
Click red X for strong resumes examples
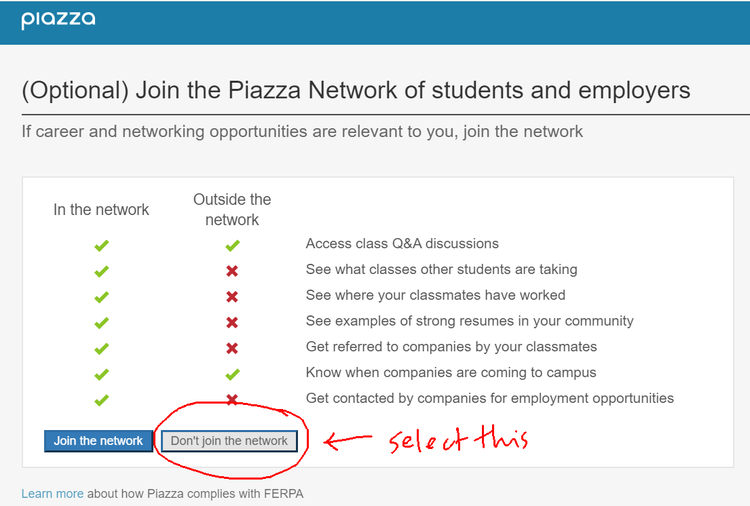pyautogui.click(x=232, y=323)
